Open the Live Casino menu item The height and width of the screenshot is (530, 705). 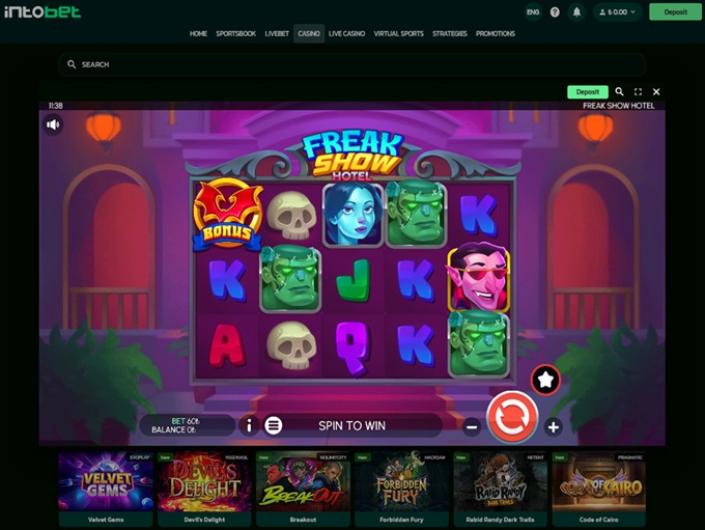347,34
